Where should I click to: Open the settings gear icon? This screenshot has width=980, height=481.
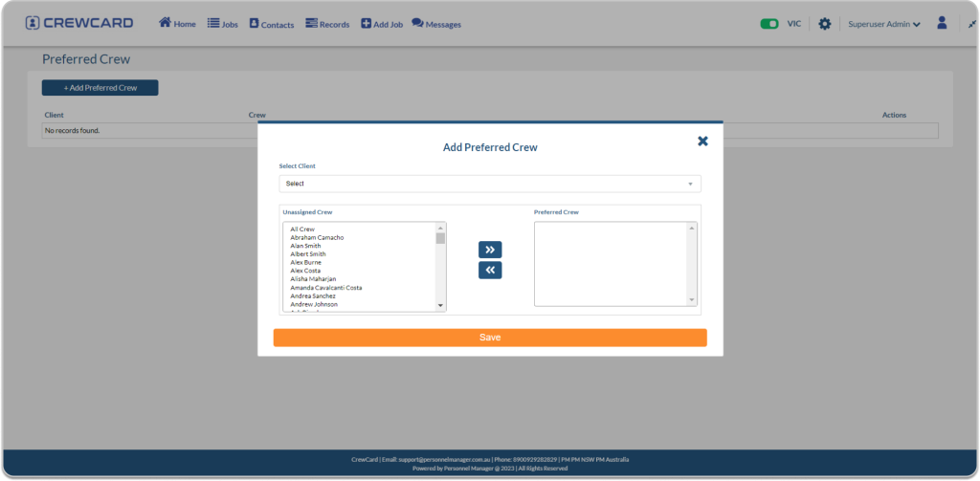824,24
